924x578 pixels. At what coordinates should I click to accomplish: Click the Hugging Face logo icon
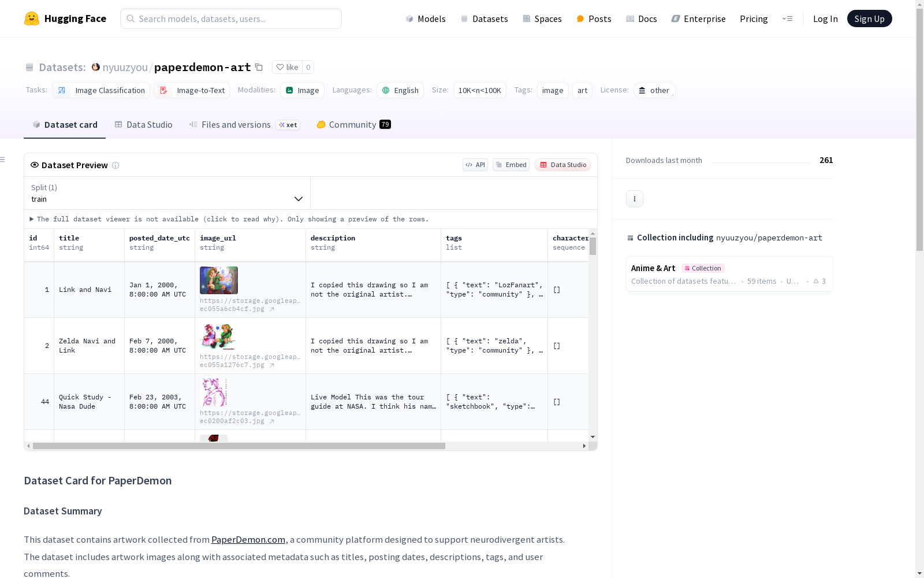click(32, 18)
